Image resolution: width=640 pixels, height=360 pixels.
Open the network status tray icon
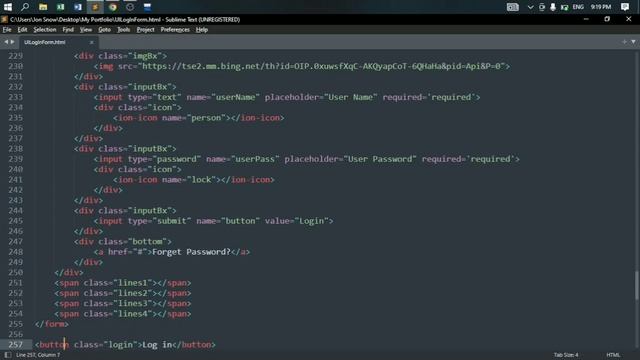(x=564, y=7)
